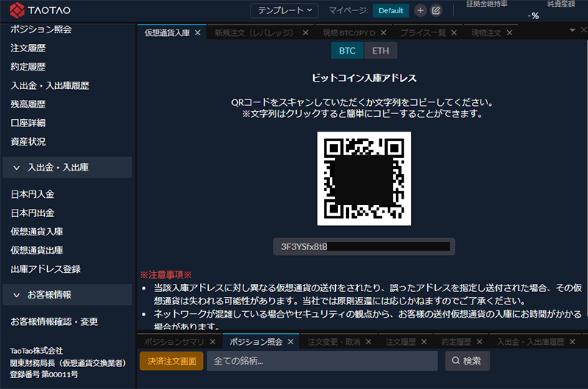588x389 pixels.
Task: Select the BTC deposit toggle
Action: (x=347, y=51)
